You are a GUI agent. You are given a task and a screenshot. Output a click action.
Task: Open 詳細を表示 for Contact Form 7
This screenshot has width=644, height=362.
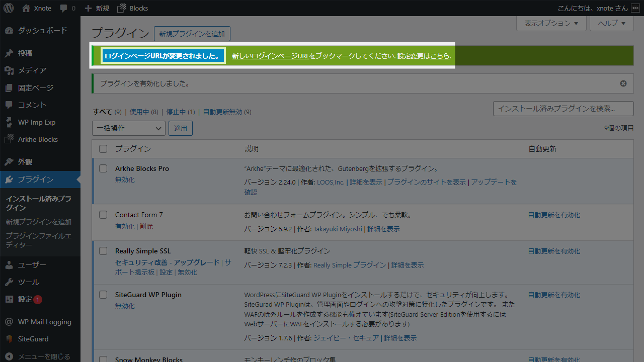[383, 229]
